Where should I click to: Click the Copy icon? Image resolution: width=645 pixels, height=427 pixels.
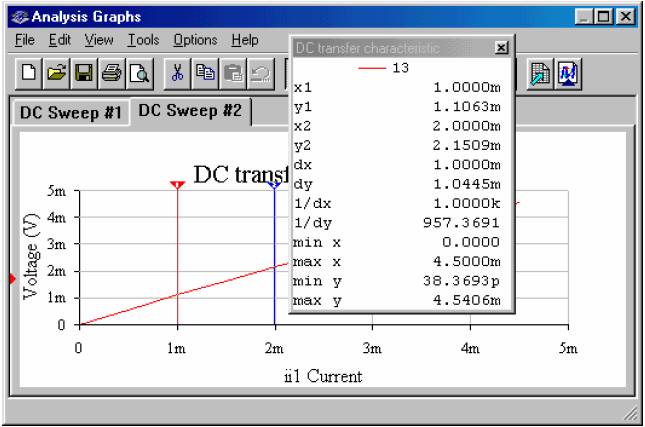pyautogui.click(x=205, y=74)
